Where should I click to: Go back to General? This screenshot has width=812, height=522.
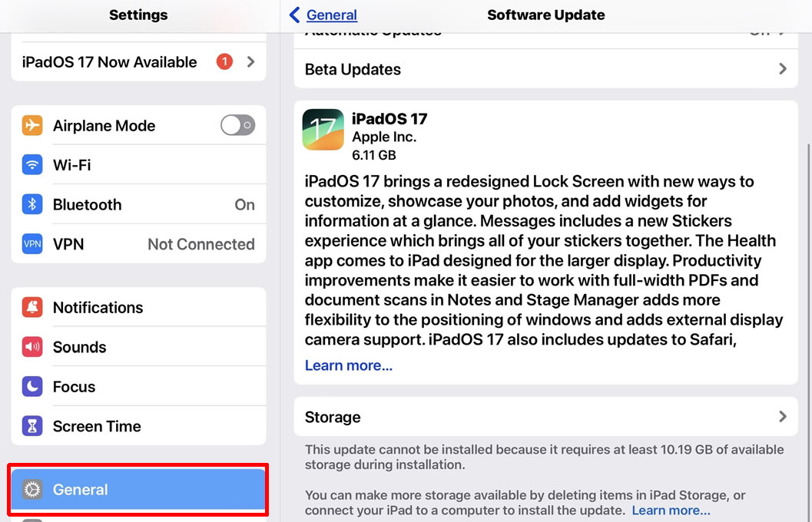coord(324,15)
